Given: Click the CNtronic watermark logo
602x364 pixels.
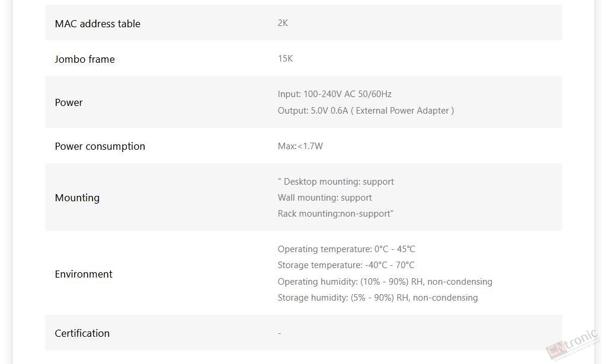Looking at the screenshot, I should pyautogui.click(x=572, y=345).
